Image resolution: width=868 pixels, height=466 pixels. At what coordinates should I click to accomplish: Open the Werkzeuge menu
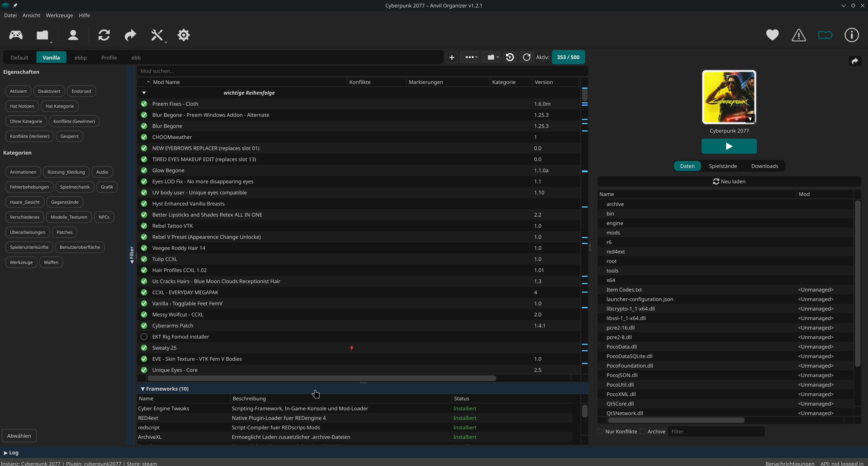(59, 15)
